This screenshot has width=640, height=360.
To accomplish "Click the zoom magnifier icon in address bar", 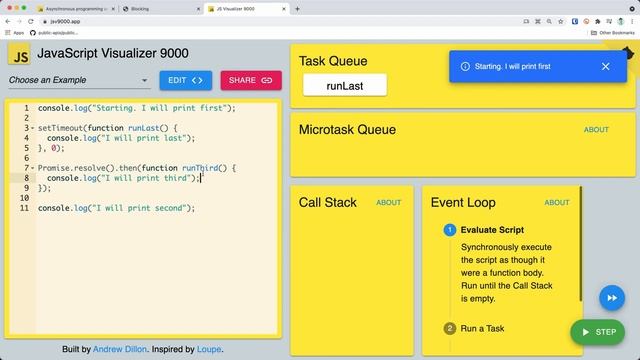I will pyautogui.click(x=549, y=21).
